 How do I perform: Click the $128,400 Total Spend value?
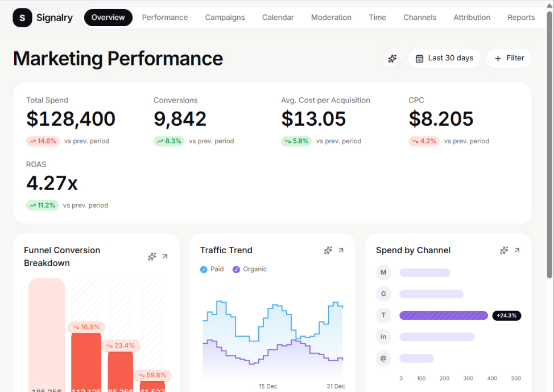tap(71, 119)
